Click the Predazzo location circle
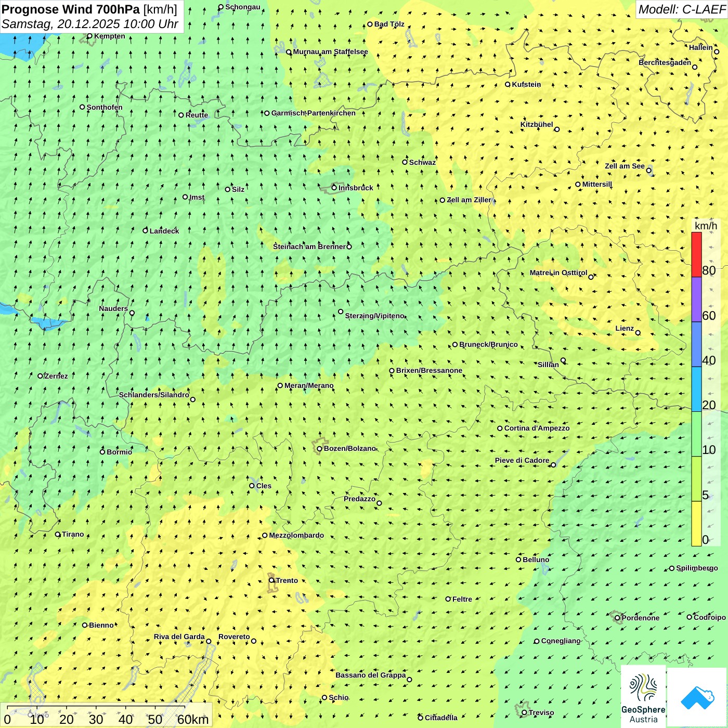This screenshot has height=728, width=728. [379, 503]
